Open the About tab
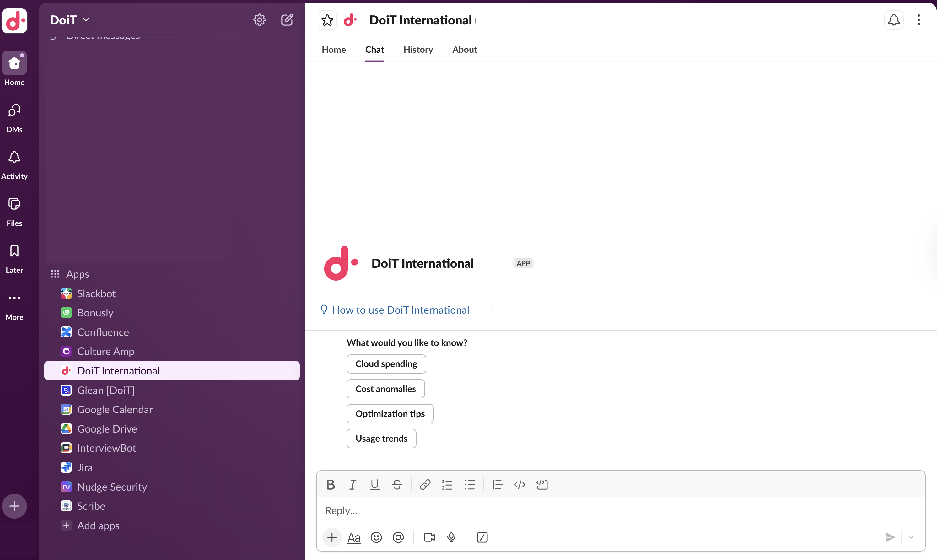 464,49
